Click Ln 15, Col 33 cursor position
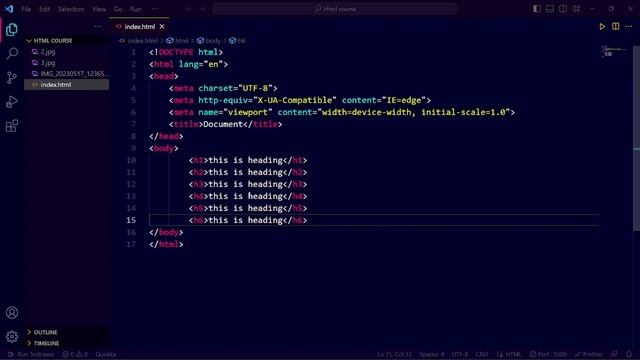The image size is (640, 360). click(394, 354)
